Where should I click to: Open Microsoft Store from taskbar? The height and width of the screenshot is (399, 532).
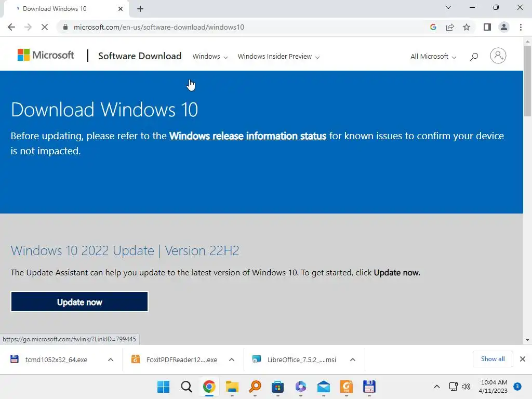click(x=277, y=387)
